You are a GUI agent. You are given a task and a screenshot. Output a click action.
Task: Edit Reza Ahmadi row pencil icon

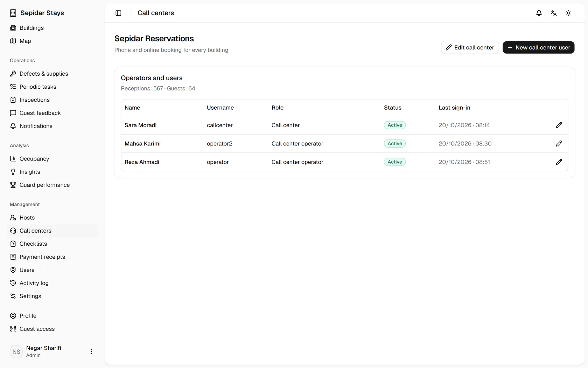(x=559, y=162)
